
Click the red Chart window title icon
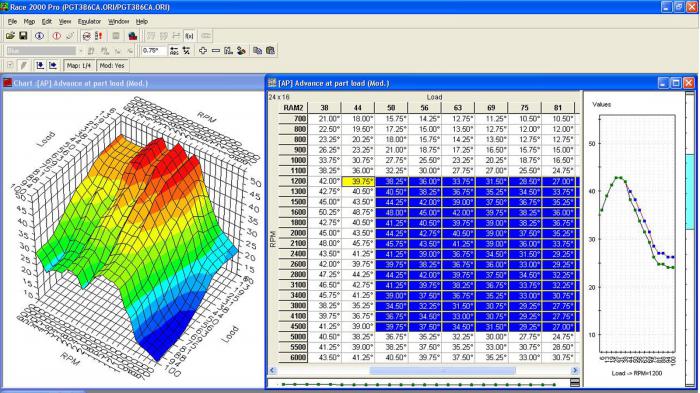(x=7, y=83)
